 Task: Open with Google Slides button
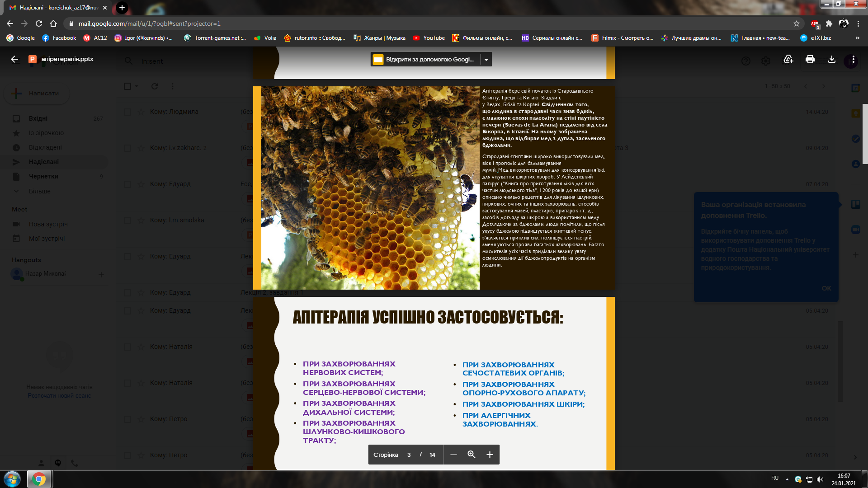425,59
